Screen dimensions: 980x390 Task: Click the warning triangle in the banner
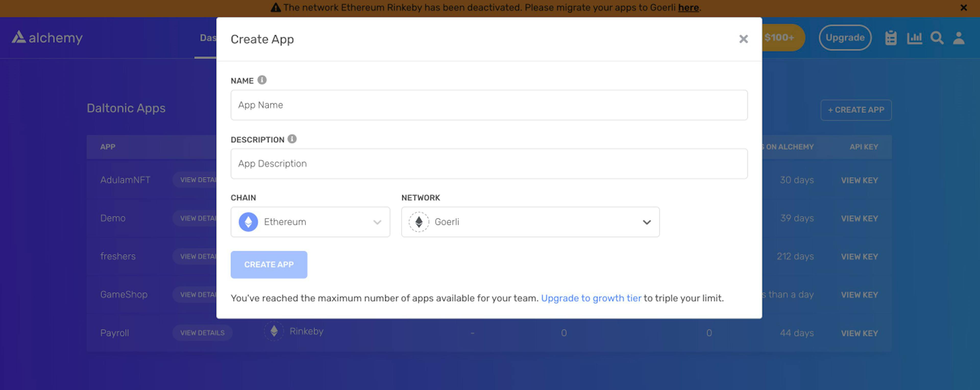[275, 7]
